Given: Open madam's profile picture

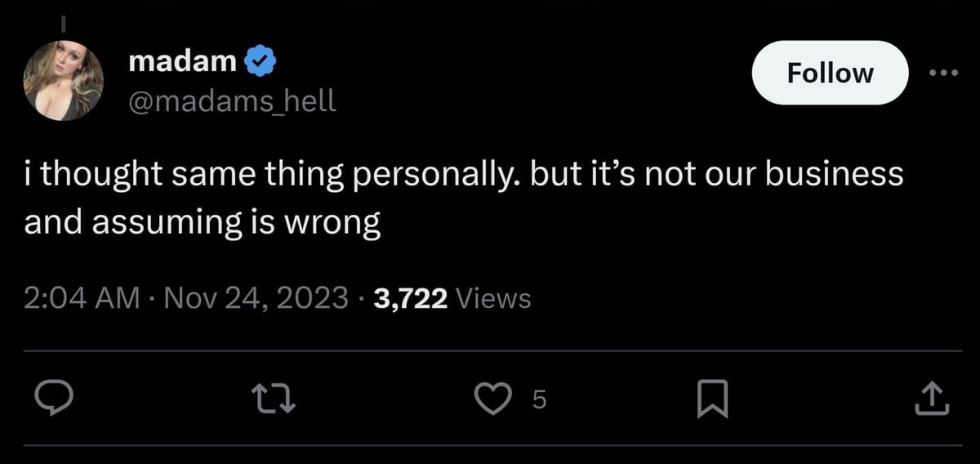Looking at the screenshot, I should [x=63, y=80].
